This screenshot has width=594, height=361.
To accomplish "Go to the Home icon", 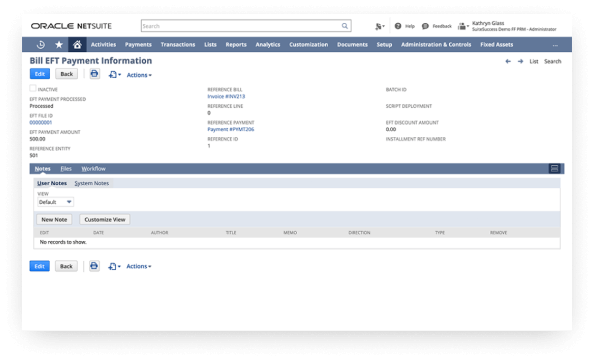I will pos(77,45).
